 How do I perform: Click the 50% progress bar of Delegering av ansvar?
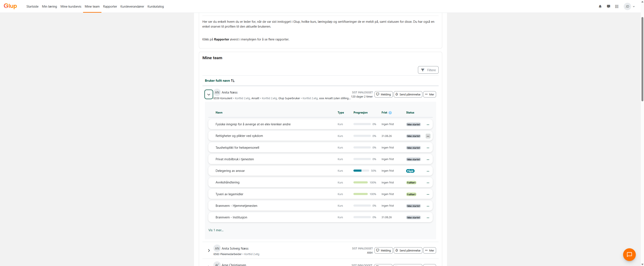361,171
